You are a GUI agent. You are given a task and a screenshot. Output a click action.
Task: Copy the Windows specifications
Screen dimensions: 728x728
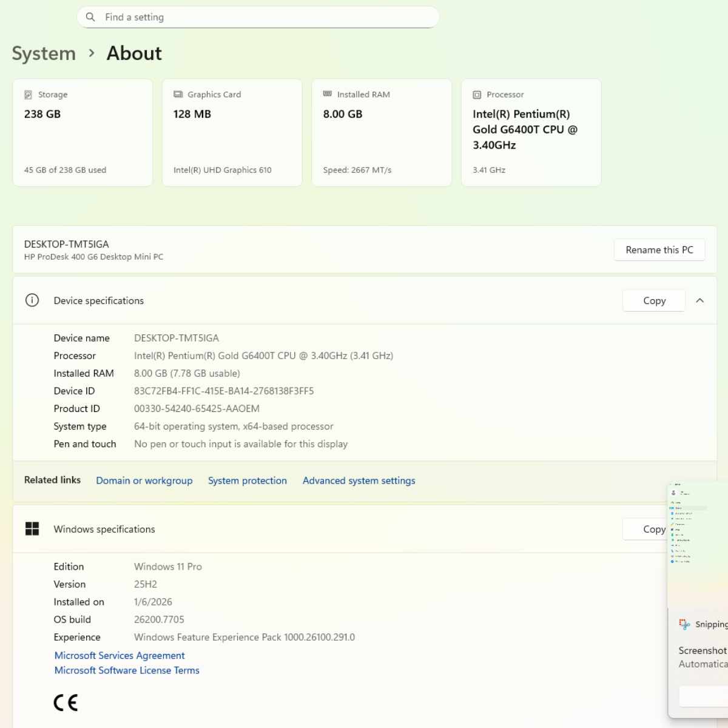click(x=645, y=529)
